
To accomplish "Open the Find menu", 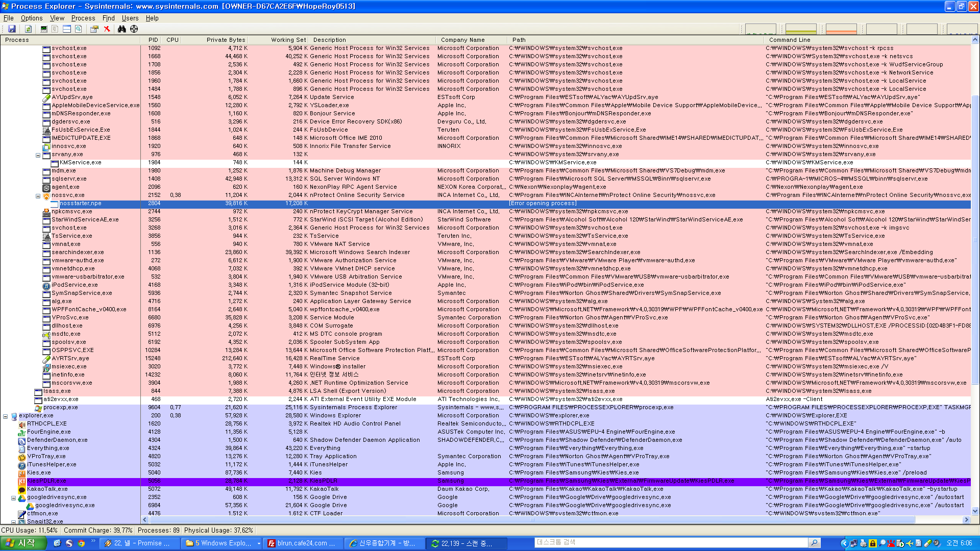I will [x=109, y=18].
